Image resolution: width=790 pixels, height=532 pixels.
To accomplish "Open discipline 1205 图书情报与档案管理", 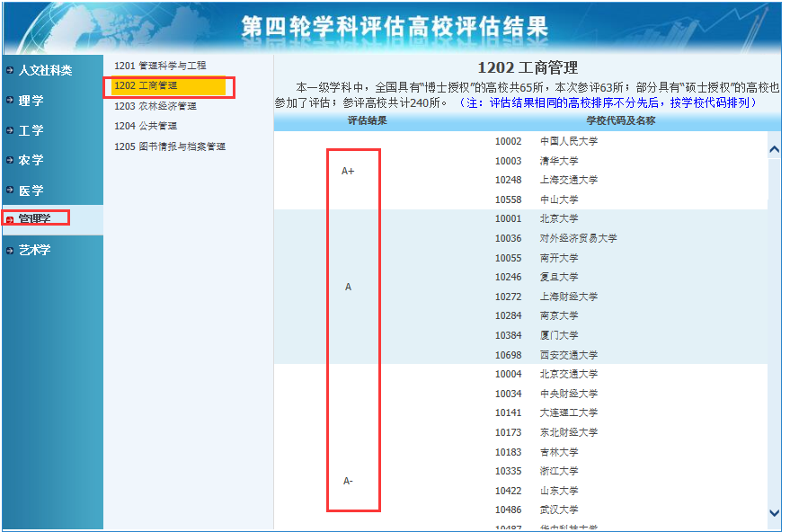I will pos(170,146).
